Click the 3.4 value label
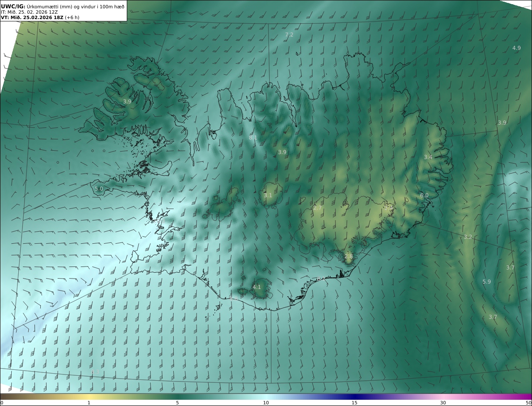Screen dimensions: 532x406 click(428, 157)
